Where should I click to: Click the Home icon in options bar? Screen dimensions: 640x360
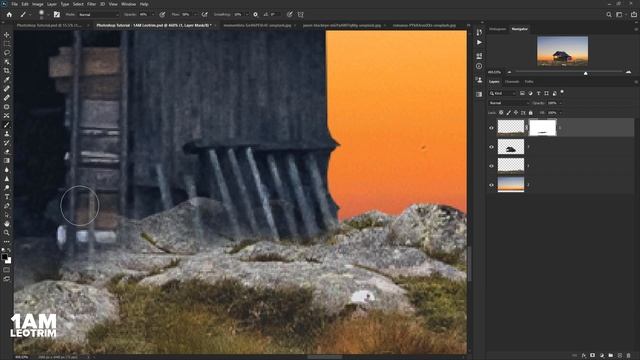[9, 14]
